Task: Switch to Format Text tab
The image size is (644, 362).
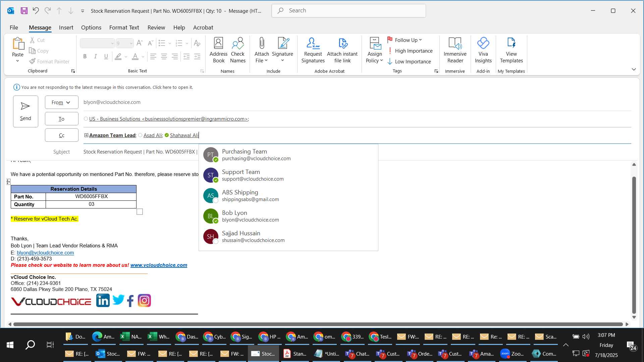Action: pyautogui.click(x=124, y=27)
